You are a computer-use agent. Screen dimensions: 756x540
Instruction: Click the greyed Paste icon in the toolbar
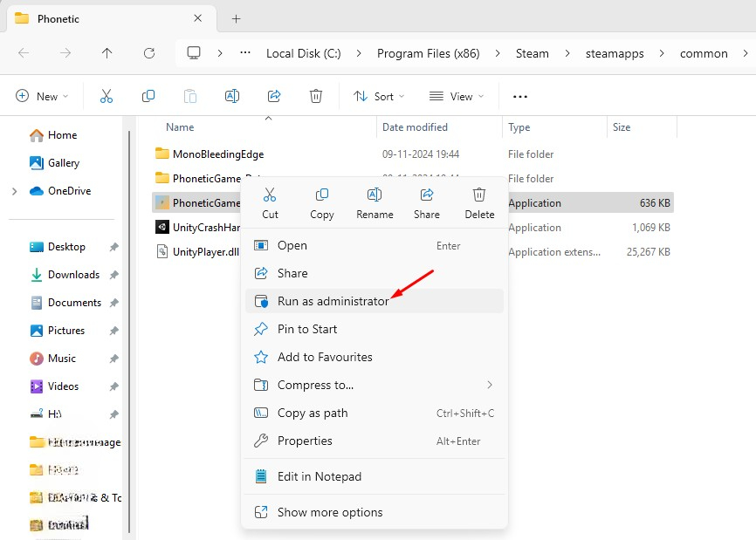click(x=190, y=96)
